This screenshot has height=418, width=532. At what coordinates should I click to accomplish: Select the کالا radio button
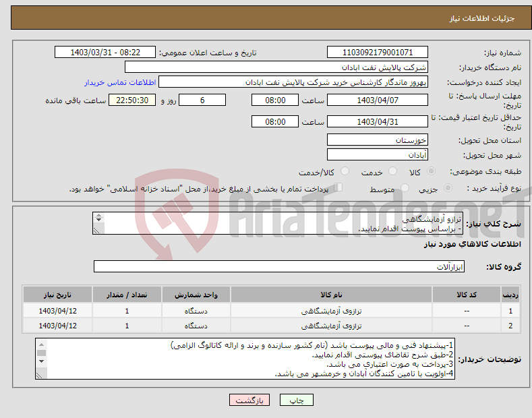pyautogui.click(x=431, y=171)
